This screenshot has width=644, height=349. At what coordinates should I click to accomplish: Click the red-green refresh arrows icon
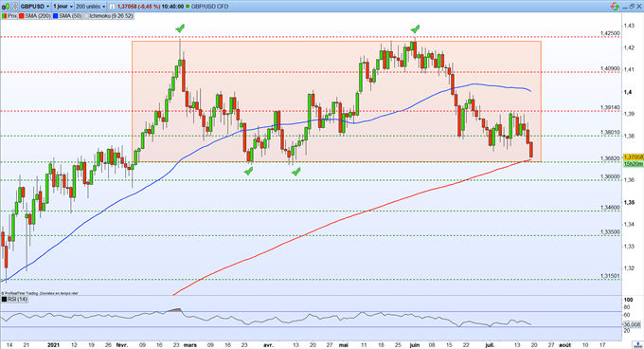(615, 7)
